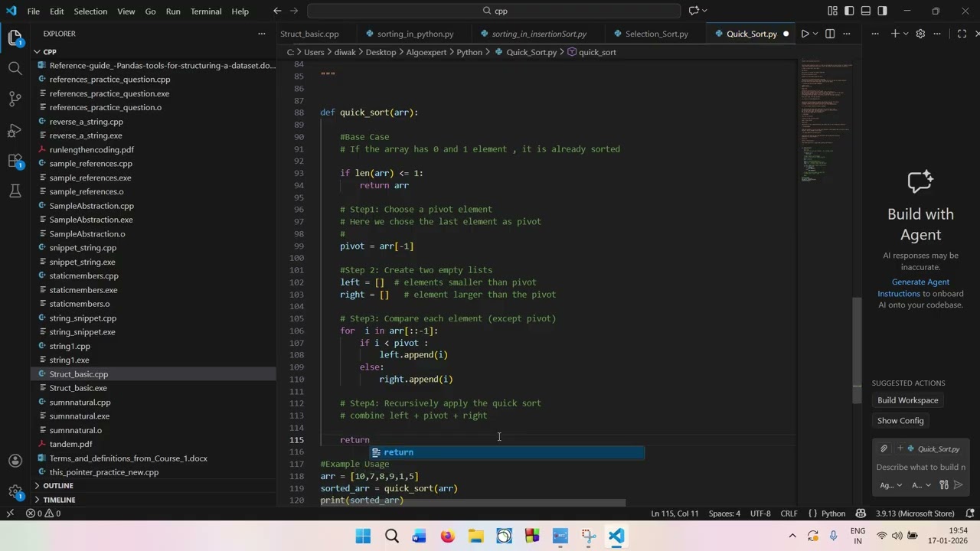The width and height of the screenshot is (980, 551).
Task: Open the Problems errors and warnings indicator
Action: (x=44, y=514)
